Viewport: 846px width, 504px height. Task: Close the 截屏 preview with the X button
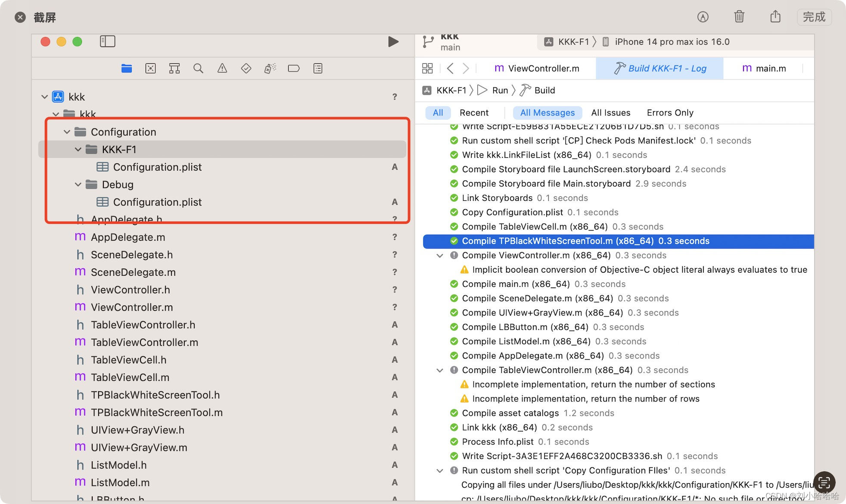pyautogui.click(x=20, y=17)
